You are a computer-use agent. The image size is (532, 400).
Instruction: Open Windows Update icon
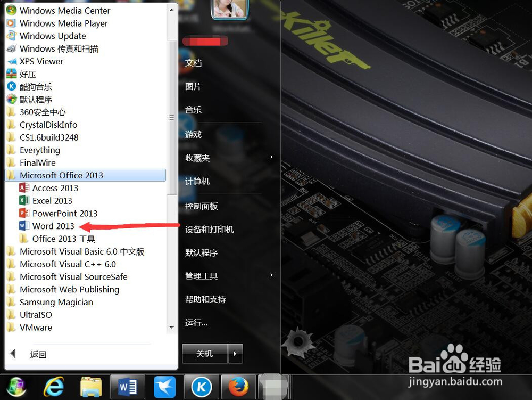[x=11, y=36]
